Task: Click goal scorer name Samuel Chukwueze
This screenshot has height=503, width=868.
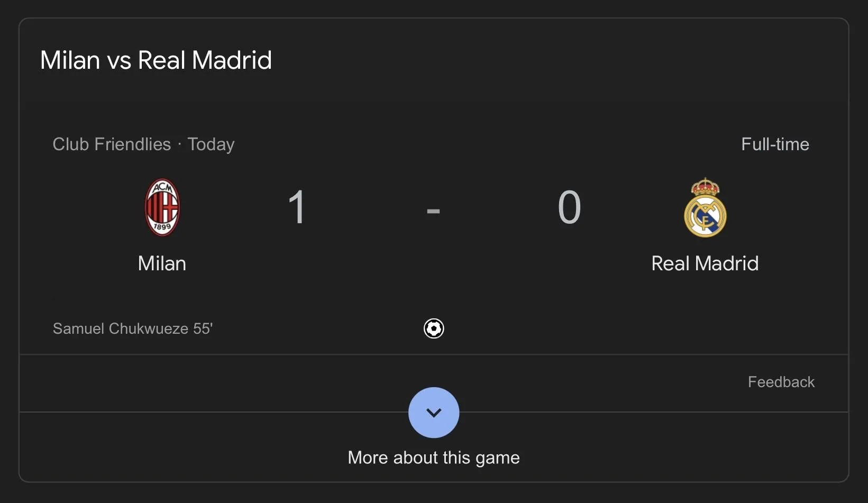Action: (121, 328)
